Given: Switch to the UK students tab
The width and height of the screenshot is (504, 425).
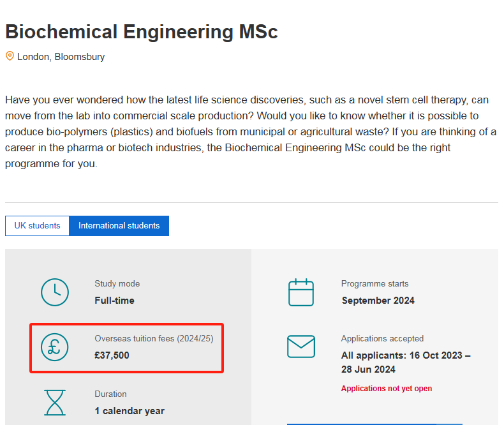Looking at the screenshot, I should coord(37,226).
